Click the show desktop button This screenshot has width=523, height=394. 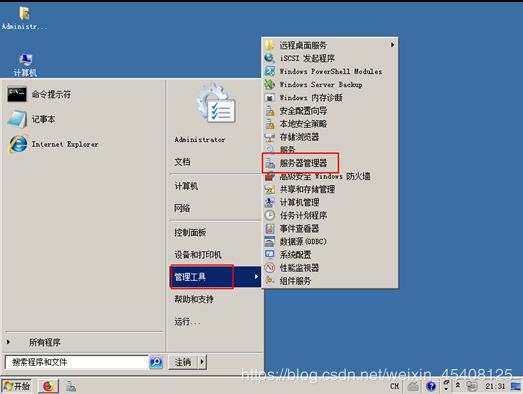click(x=516, y=386)
